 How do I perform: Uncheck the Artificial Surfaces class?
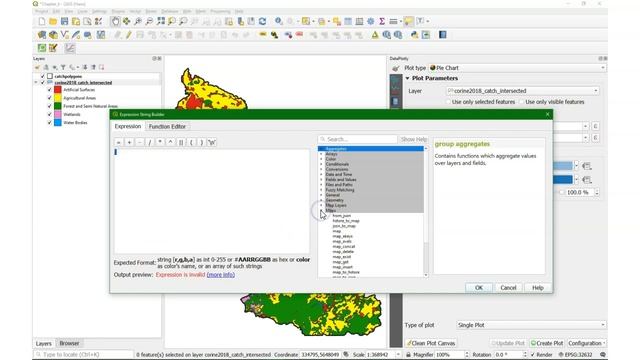point(49,90)
